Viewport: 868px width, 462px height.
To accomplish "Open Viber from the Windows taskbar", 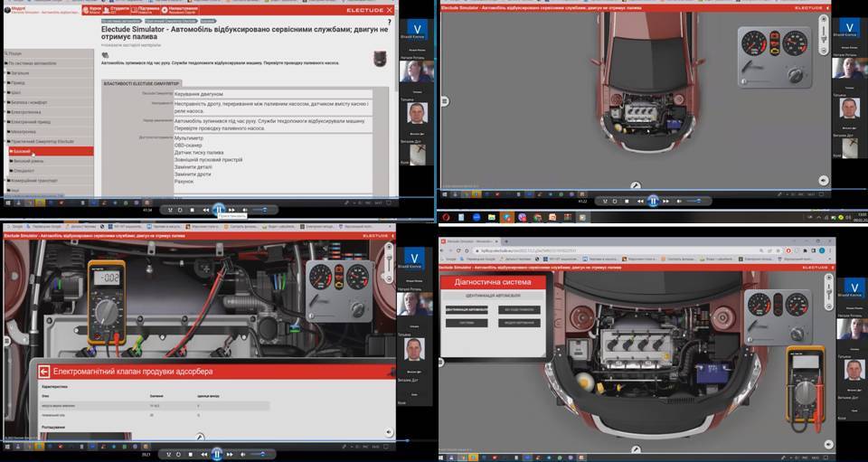I will pos(522,218).
